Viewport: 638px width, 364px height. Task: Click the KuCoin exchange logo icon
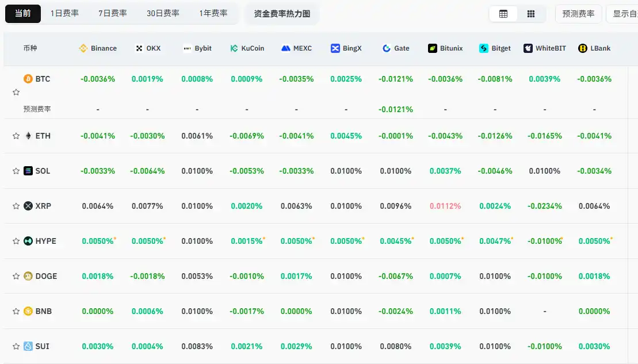pyautogui.click(x=234, y=48)
